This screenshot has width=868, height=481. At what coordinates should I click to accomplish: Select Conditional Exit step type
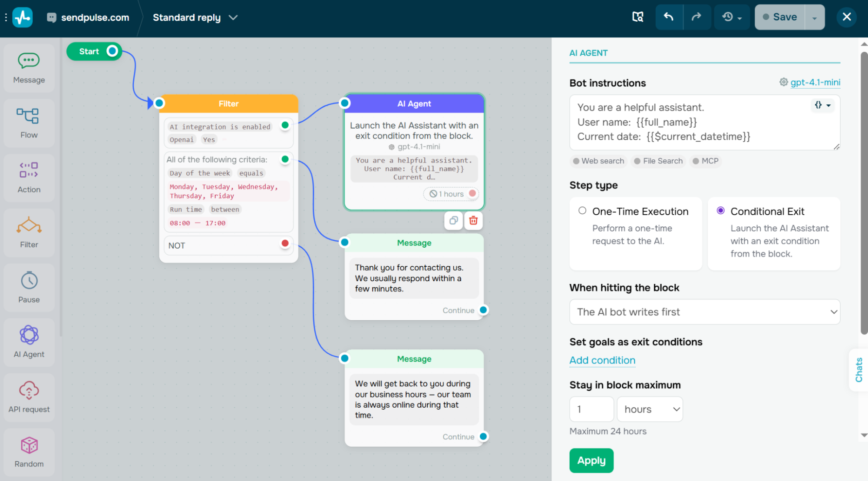pyautogui.click(x=774, y=234)
